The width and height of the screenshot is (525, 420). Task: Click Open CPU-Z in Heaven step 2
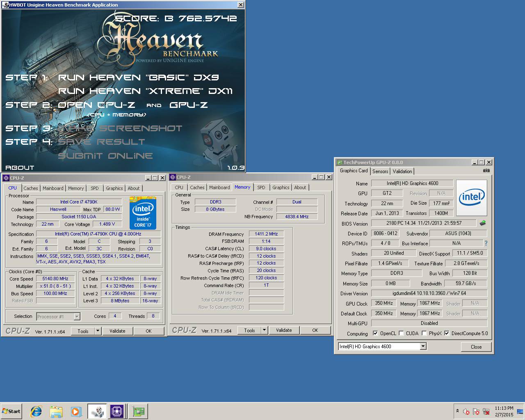pyautogui.click(x=96, y=105)
